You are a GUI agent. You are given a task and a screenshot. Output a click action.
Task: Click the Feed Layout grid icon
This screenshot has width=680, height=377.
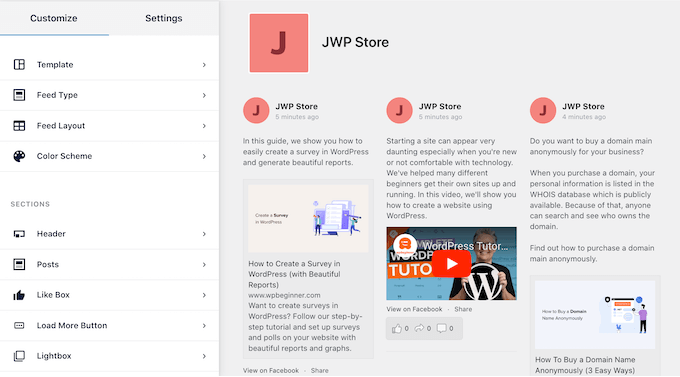click(x=19, y=126)
